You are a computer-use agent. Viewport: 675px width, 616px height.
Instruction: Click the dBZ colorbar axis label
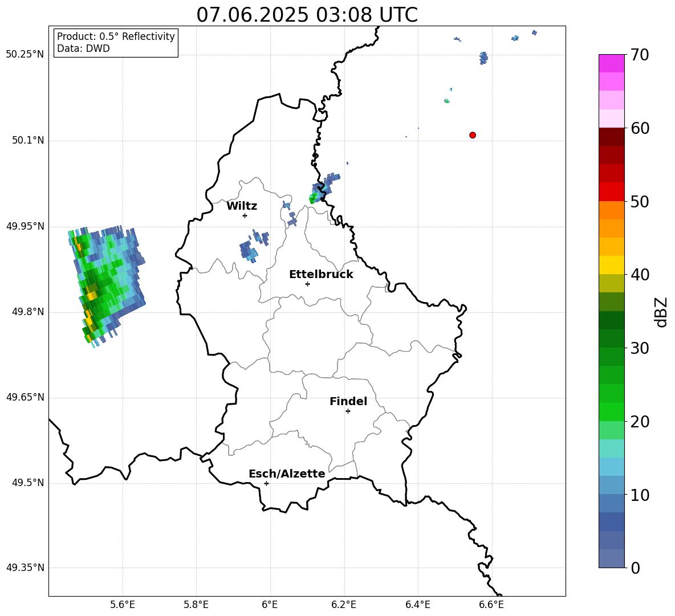coord(661,312)
